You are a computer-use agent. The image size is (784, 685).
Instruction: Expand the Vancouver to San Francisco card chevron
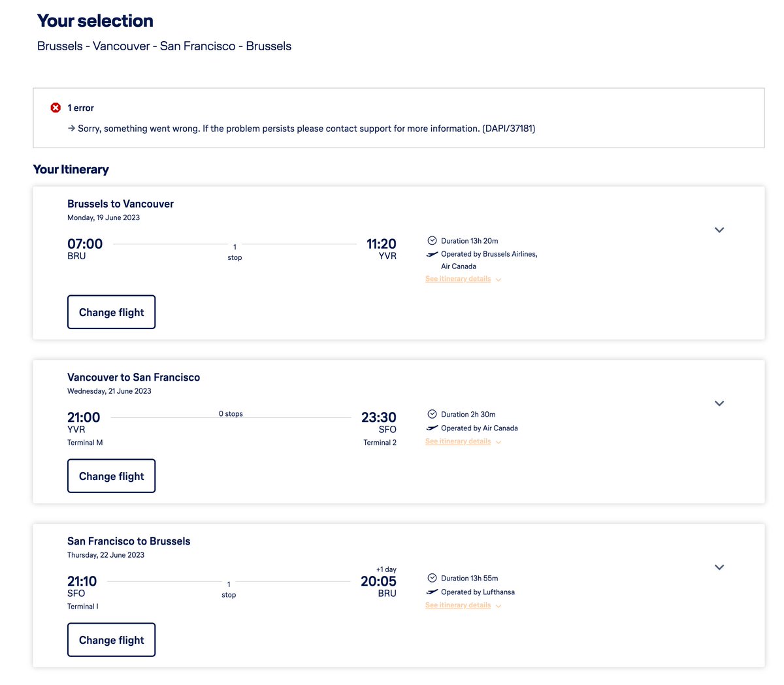click(x=719, y=404)
